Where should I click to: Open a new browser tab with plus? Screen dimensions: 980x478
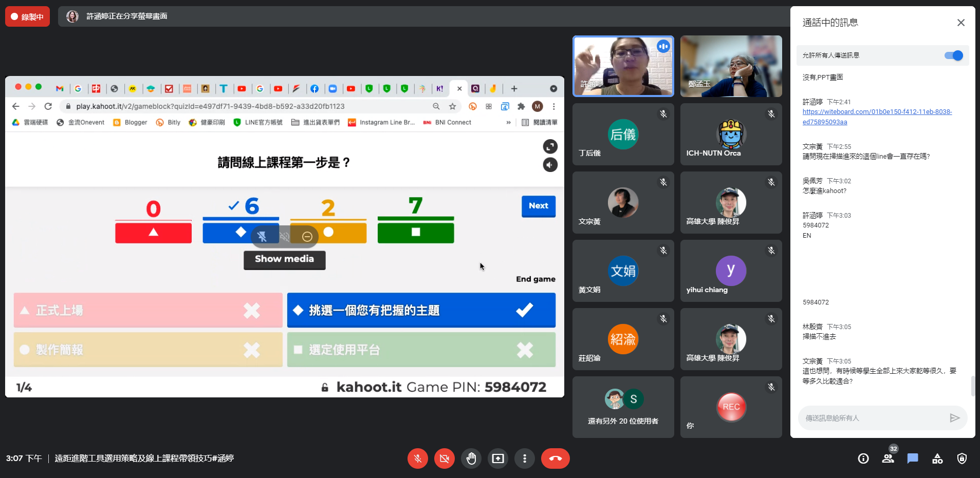point(514,88)
